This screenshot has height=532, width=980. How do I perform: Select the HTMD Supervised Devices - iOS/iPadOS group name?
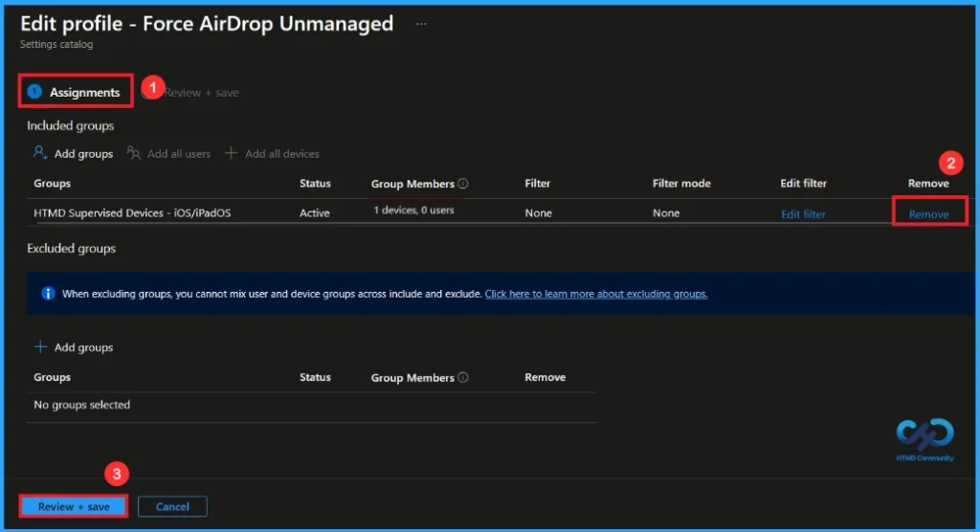[x=132, y=212]
